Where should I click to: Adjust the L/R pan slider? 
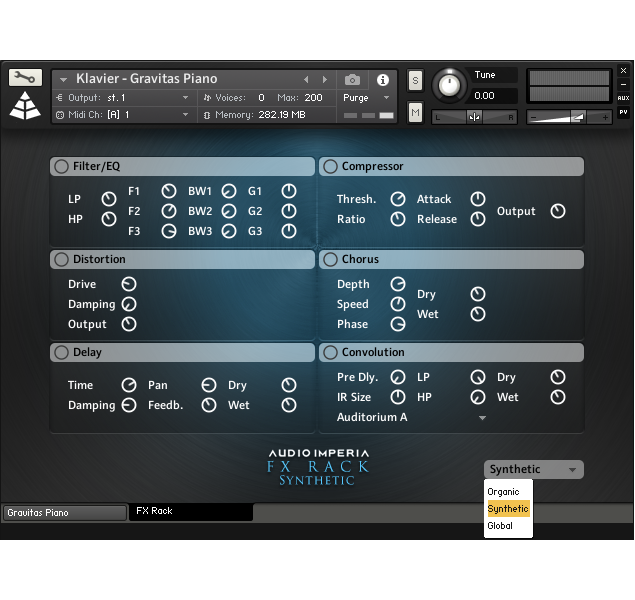474,117
